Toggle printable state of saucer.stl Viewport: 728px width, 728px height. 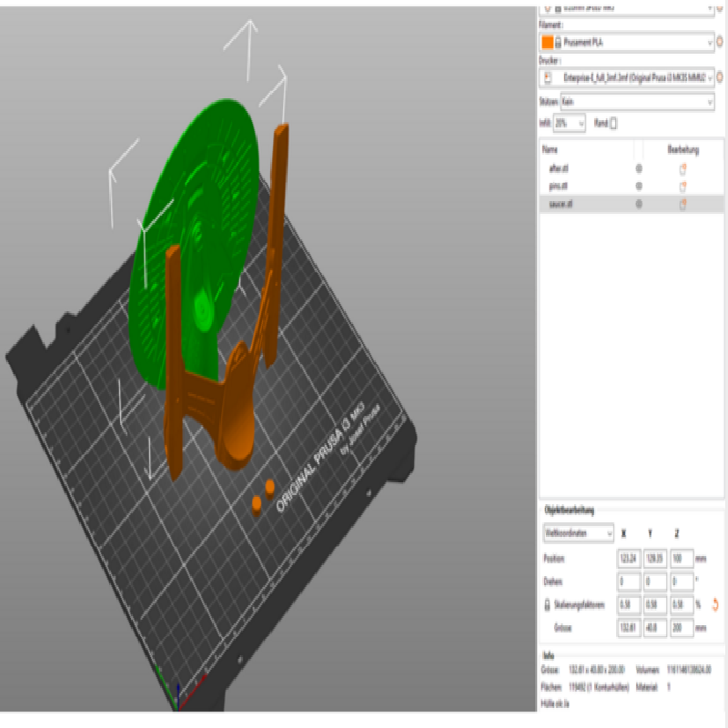pos(639,204)
